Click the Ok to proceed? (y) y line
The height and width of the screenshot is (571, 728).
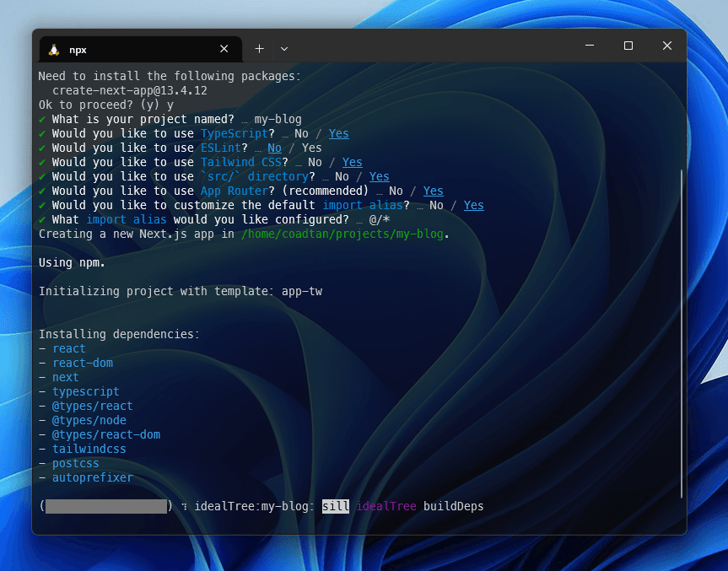pos(105,105)
